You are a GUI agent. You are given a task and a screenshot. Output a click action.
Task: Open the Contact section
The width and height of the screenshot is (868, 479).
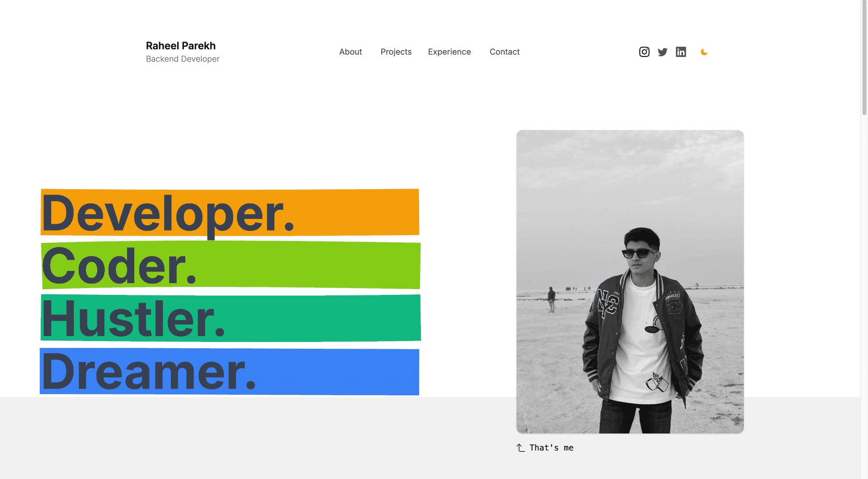(504, 52)
